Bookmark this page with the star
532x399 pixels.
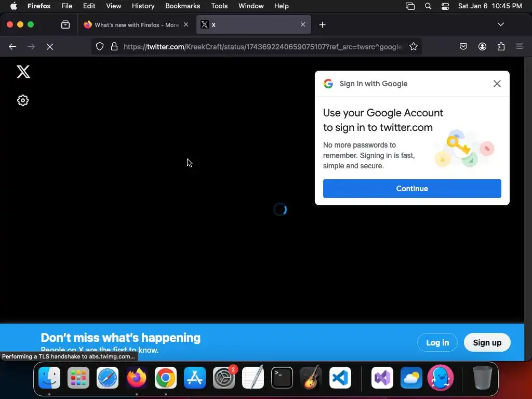point(413,46)
